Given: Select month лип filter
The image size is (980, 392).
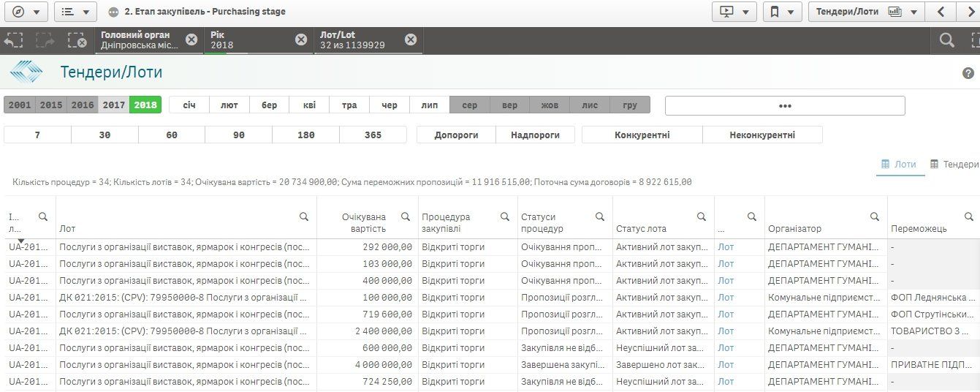Looking at the screenshot, I should pyautogui.click(x=430, y=105).
